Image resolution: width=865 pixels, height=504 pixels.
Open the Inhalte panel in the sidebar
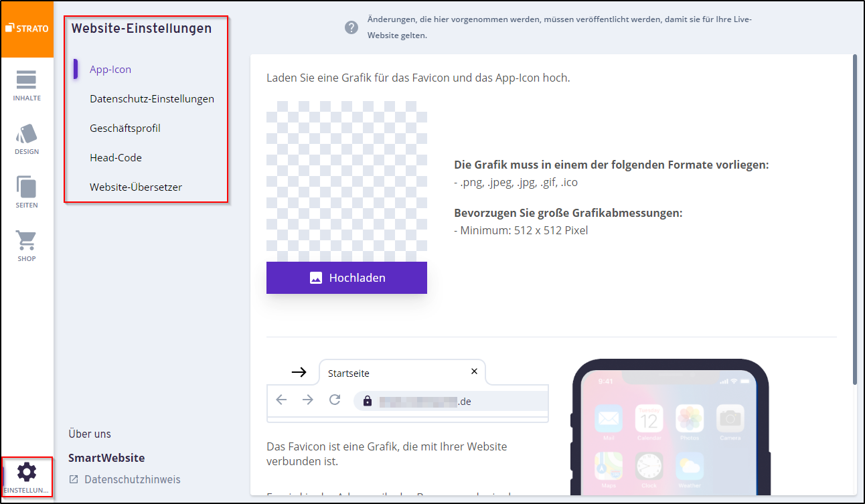(27, 84)
